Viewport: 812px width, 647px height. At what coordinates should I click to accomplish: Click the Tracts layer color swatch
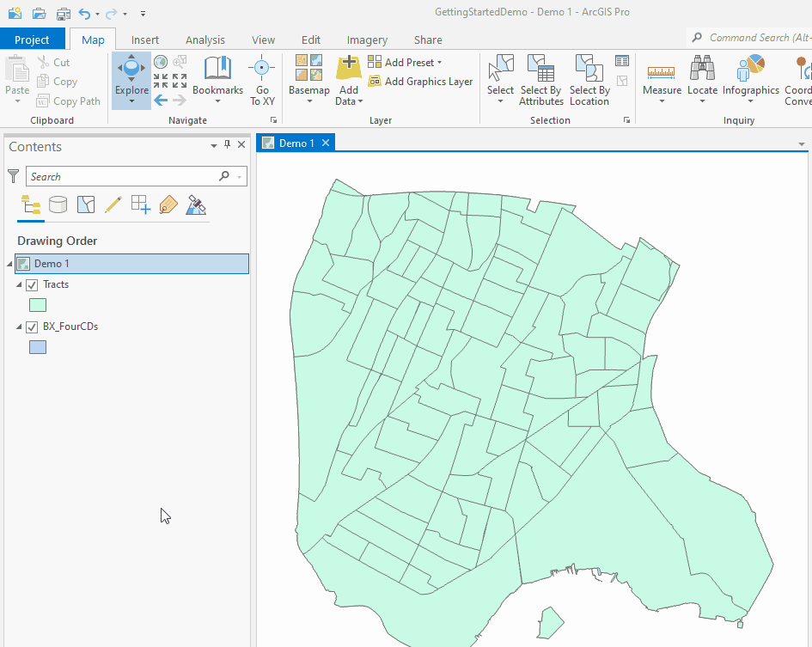tap(37, 305)
